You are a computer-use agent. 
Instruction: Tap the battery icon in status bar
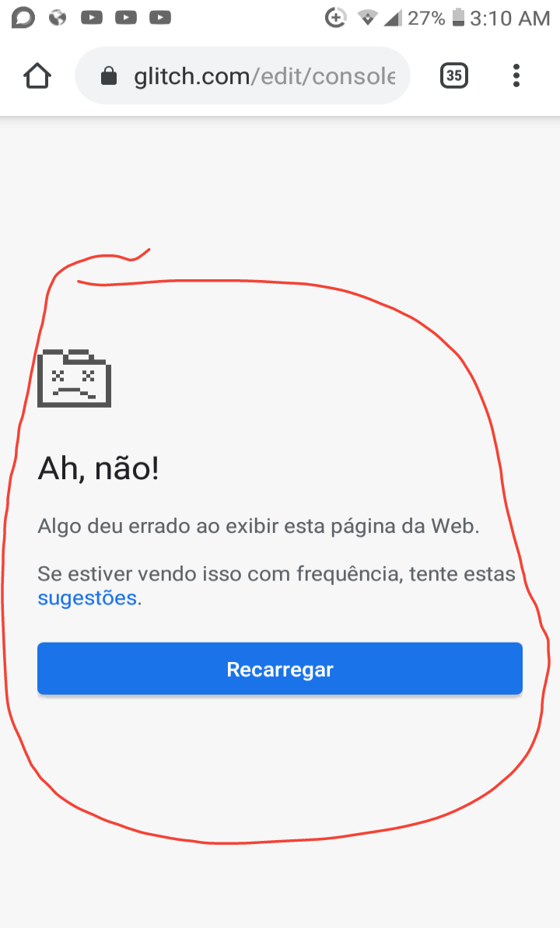click(458, 18)
